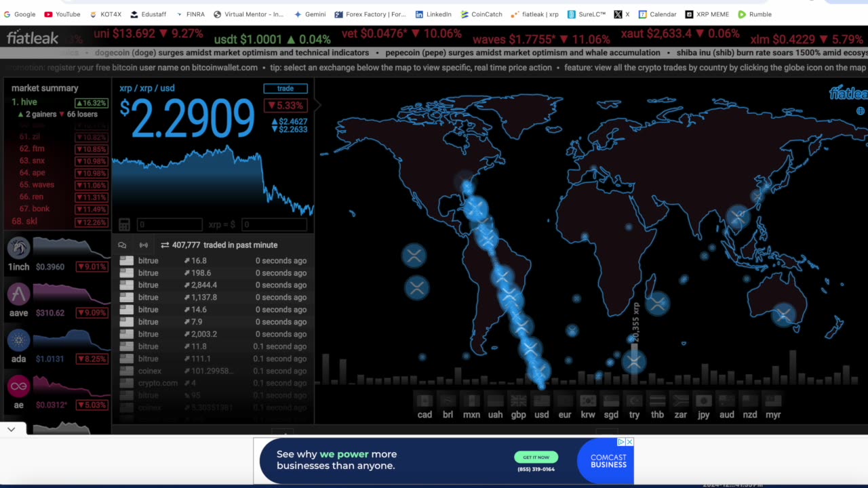
Task: Open the LinkedIn bookmark
Action: [x=433, y=14]
